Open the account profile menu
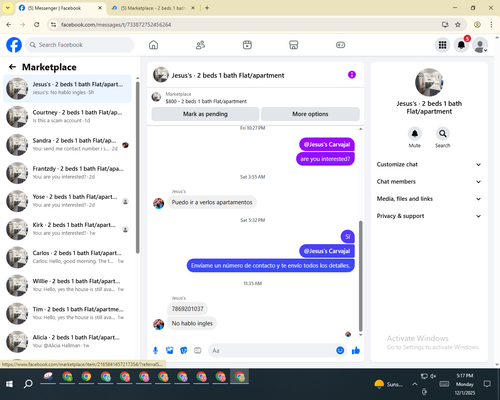Screen dimensions: 500x400 point(480,45)
